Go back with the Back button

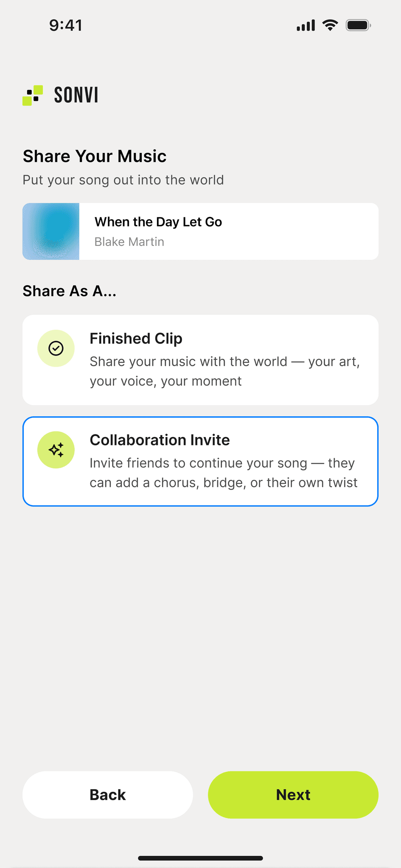[x=108, y=795]
